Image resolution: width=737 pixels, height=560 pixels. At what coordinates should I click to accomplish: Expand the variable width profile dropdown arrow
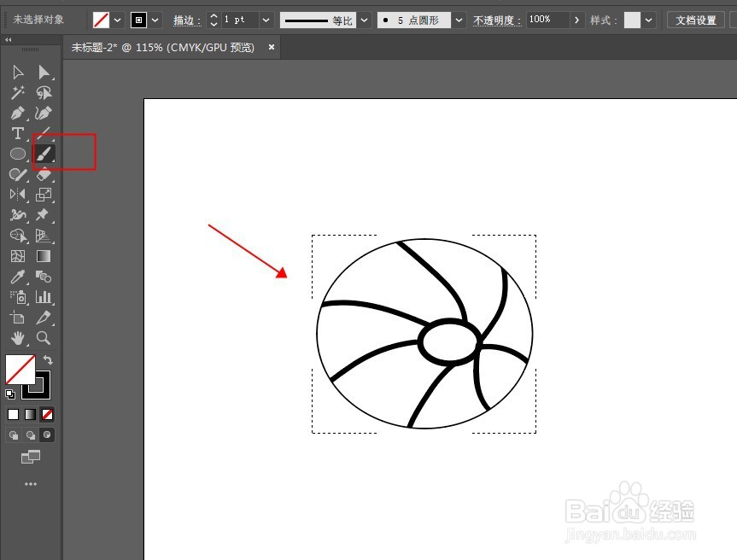[365, 20]
